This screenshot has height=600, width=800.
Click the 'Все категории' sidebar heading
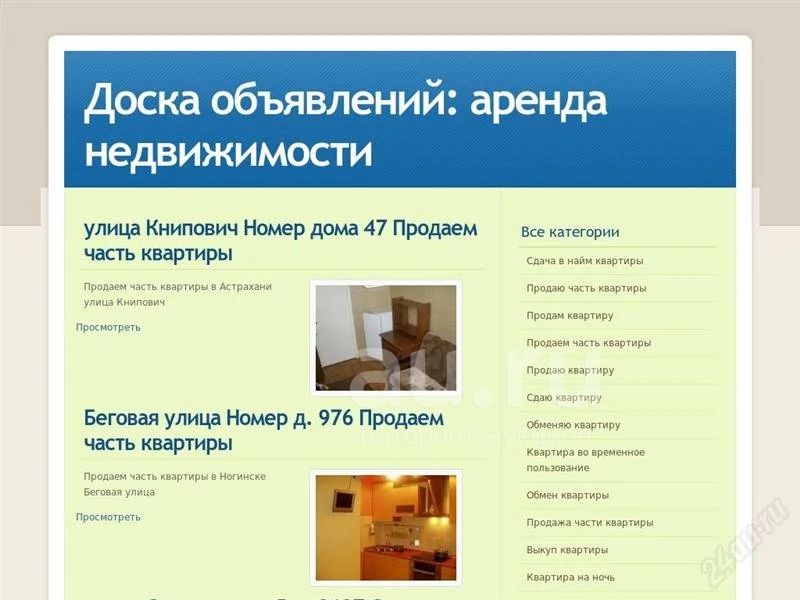point(570,232)
